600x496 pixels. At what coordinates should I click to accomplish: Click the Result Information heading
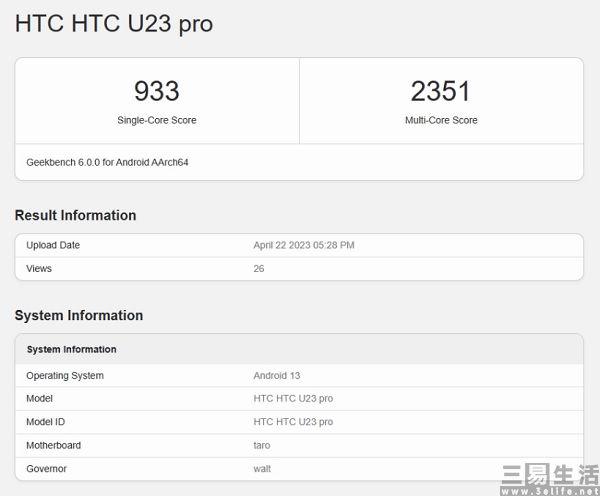tap(75, 215)
